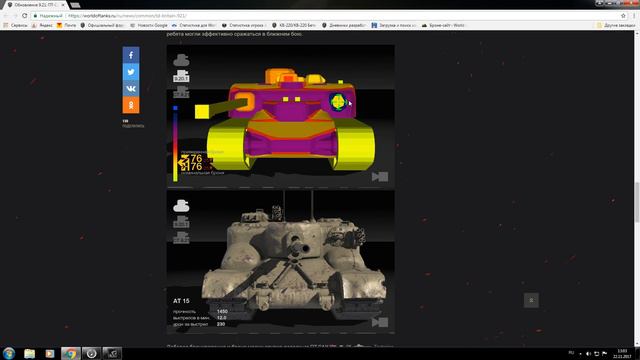Select the Обновление 9.21 browser tab
Image resolution: width=640 pixels, height=360 pixels.
[35, 5]
